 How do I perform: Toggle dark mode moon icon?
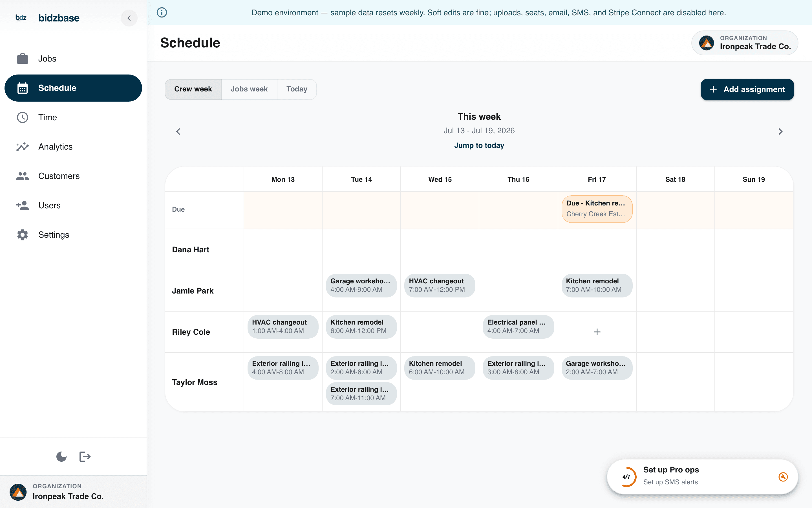click(x=61, y=457)
